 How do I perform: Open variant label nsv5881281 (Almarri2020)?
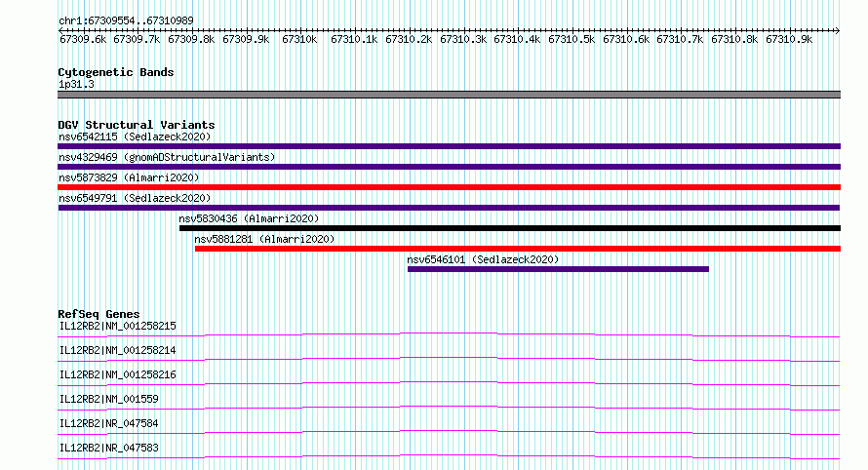[264, 239]
